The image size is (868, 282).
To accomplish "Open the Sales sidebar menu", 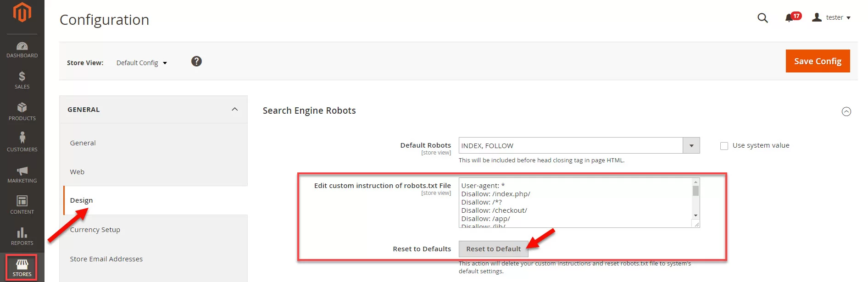I will pyautogui.click(x=22, y=80).
